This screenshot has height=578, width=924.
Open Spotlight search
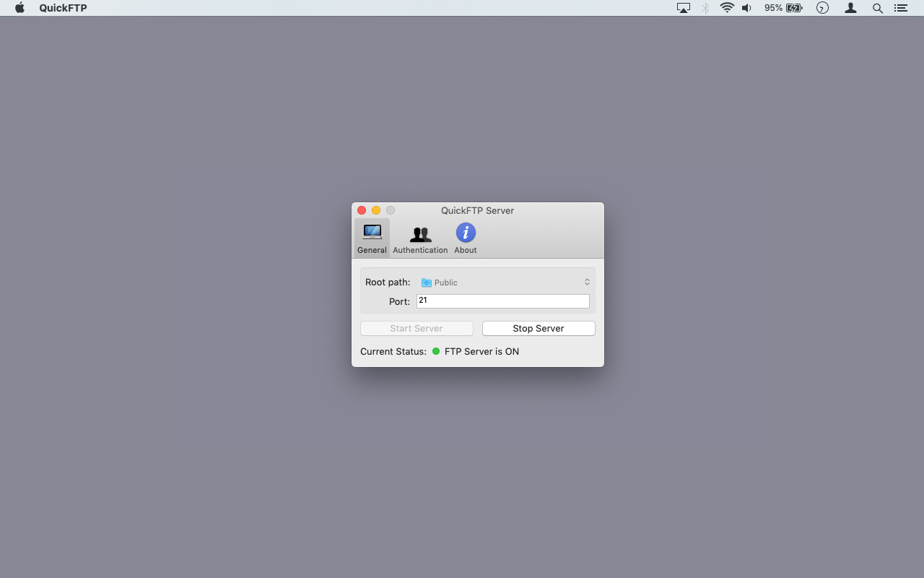click(x=878, y=8)
